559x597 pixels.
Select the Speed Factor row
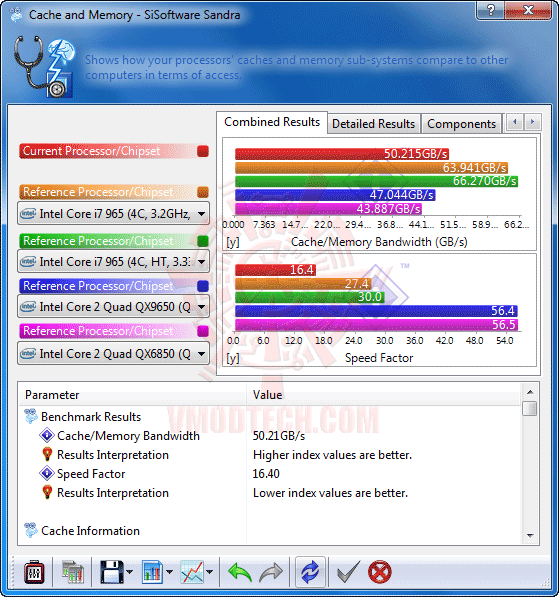tap(270, 474)
